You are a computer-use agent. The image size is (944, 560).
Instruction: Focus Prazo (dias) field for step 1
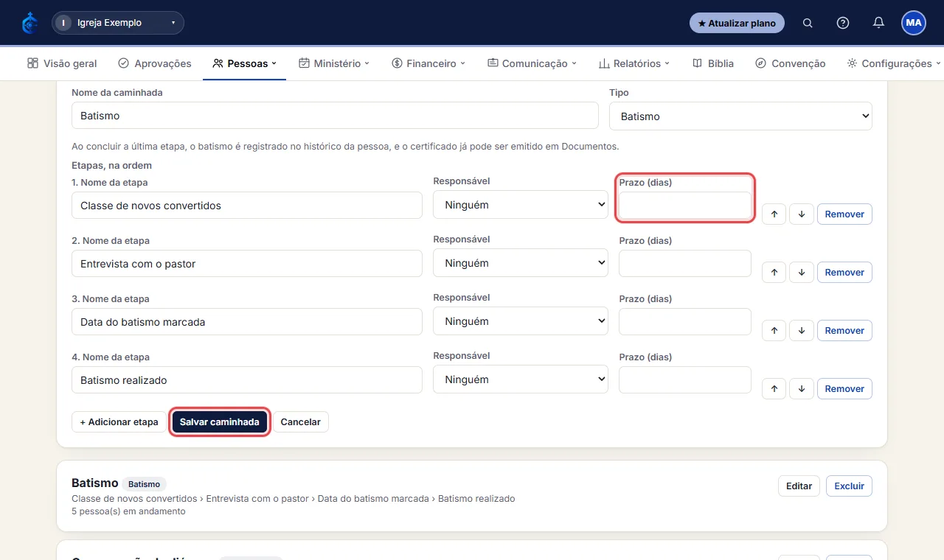[685, 205]
